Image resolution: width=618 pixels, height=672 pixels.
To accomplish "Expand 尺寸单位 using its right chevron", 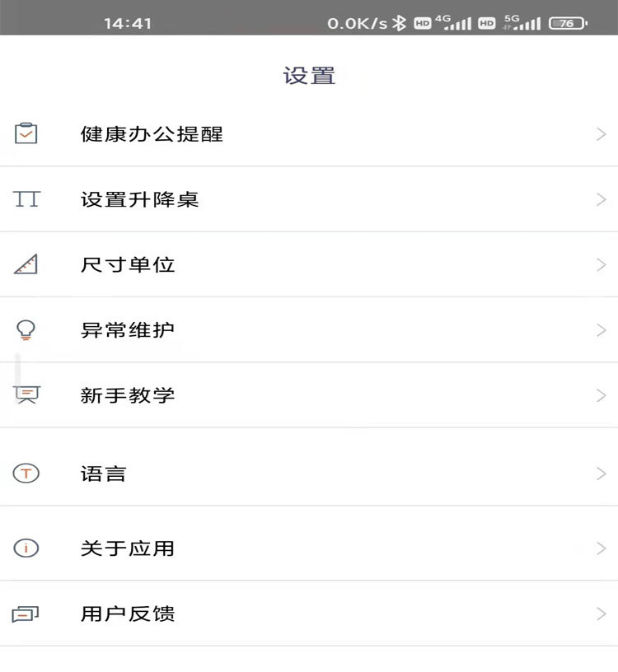I will (601, 264).
